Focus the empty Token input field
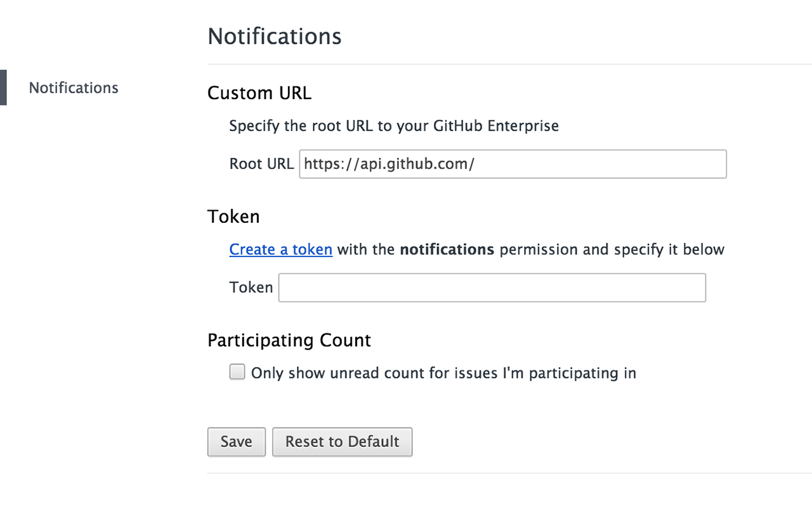This screenshot has width=812, height=508. point(492,288)
